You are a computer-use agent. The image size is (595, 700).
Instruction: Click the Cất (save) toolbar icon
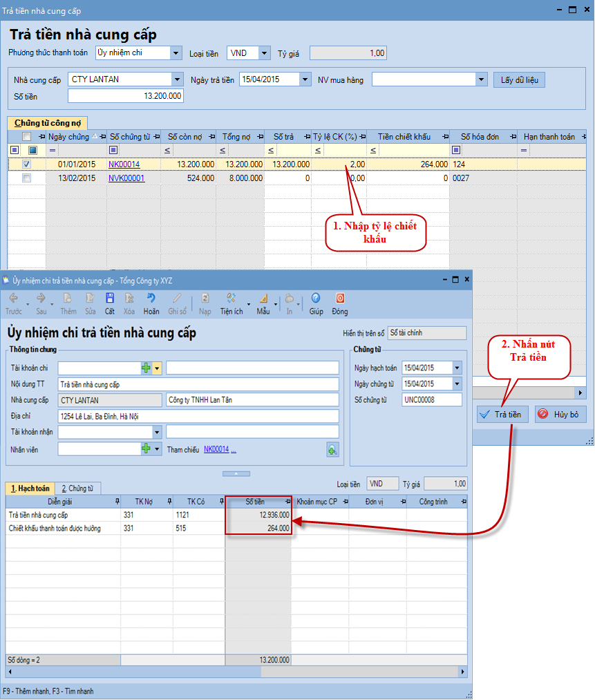[x=110, y=303]
